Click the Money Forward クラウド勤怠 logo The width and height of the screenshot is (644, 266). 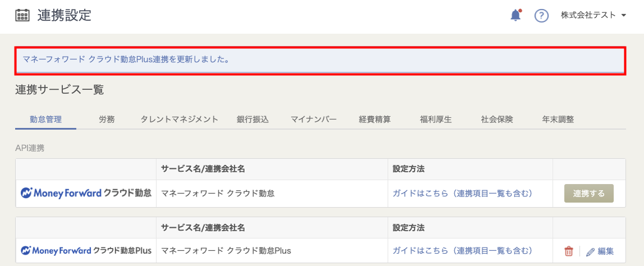pos(86,193)
